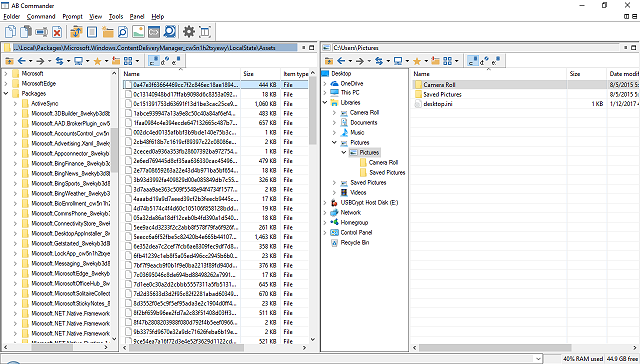Open the Panel menu

coord(137,17)
